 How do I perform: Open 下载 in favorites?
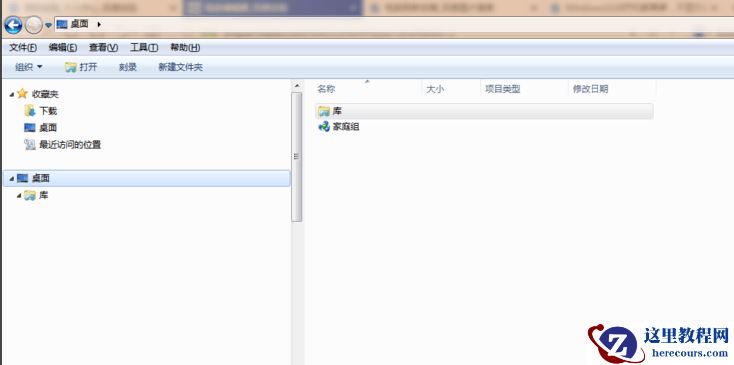pos(41,111)
